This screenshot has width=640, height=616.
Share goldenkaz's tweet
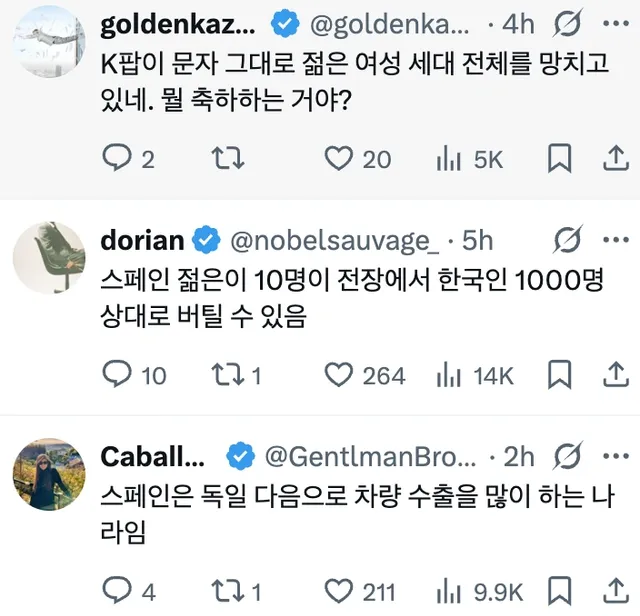click(x=612, y=158)
